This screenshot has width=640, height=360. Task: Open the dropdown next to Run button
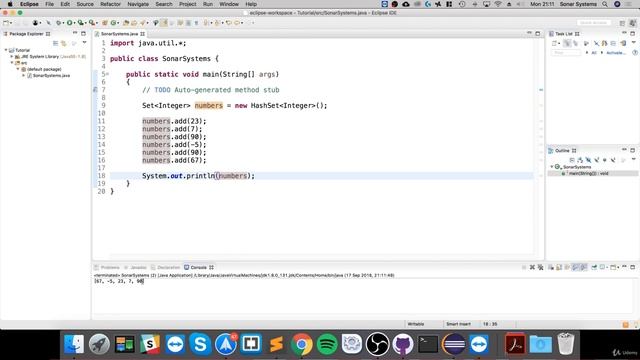(x=74, y=23)
